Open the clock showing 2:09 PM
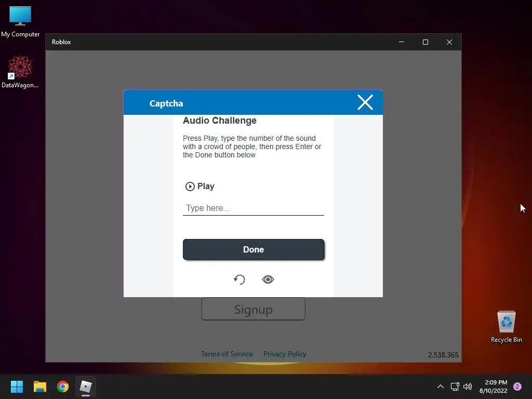The image size is (532, 399). (494, 387)
